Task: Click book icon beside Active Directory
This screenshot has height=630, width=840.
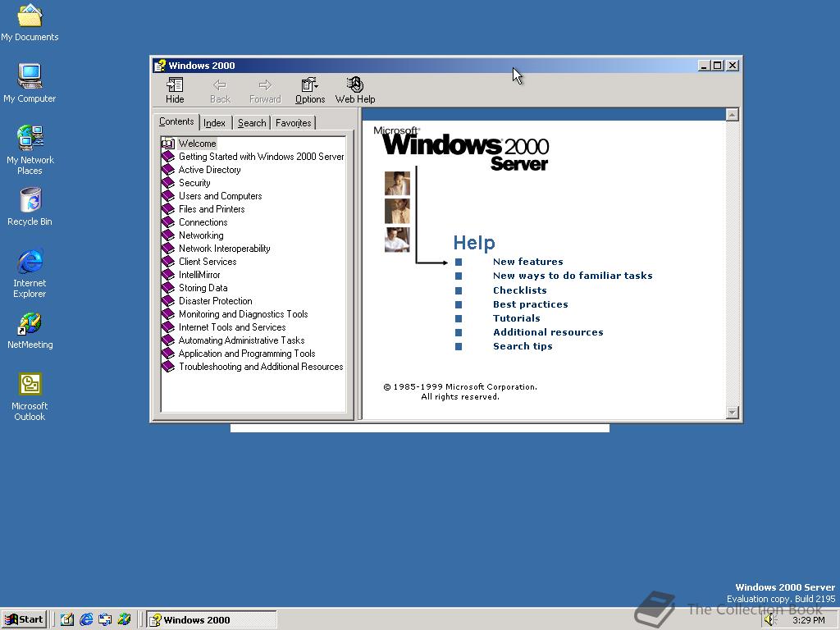Action: point(168,170)
